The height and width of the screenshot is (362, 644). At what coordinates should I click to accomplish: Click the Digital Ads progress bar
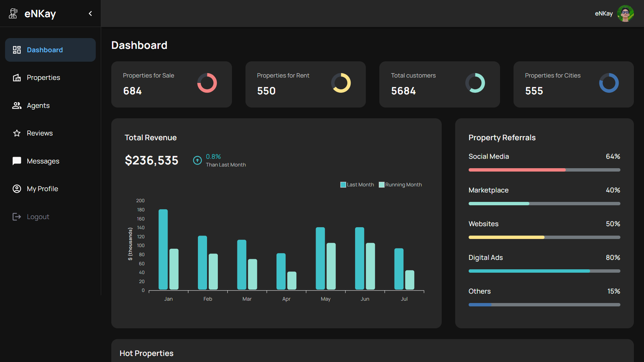544,271
